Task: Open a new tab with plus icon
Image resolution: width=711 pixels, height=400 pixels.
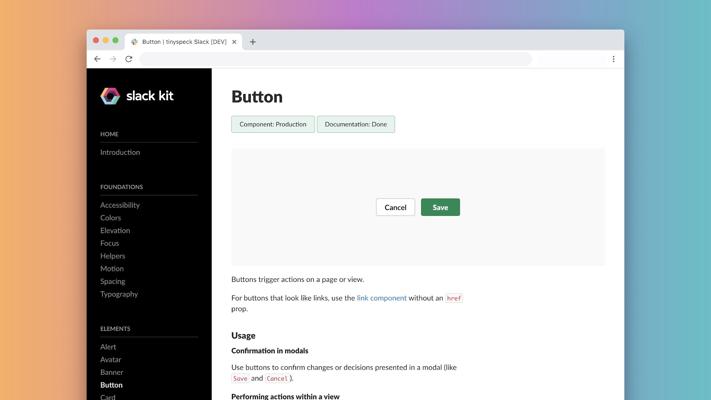Action: [x=253, y=42]
